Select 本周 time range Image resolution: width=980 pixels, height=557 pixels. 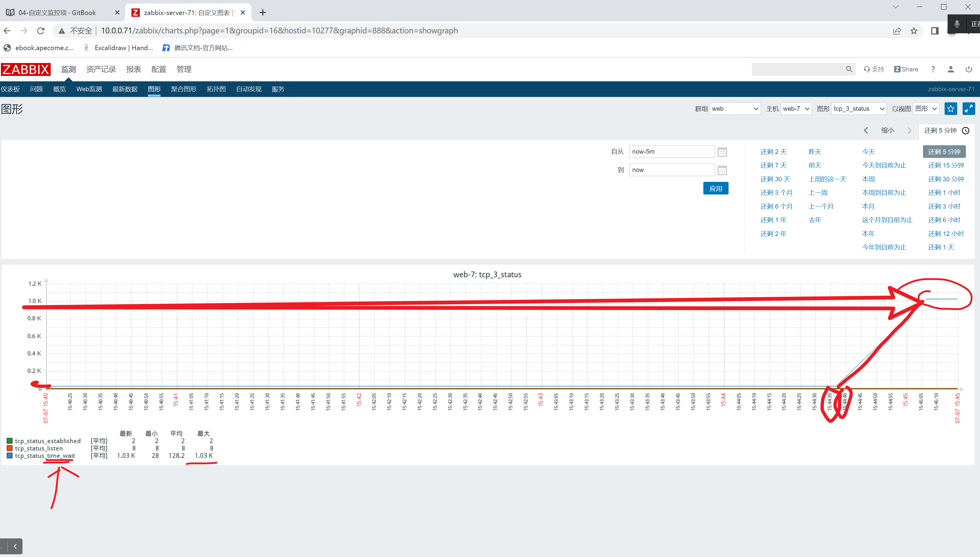point(868,179)
